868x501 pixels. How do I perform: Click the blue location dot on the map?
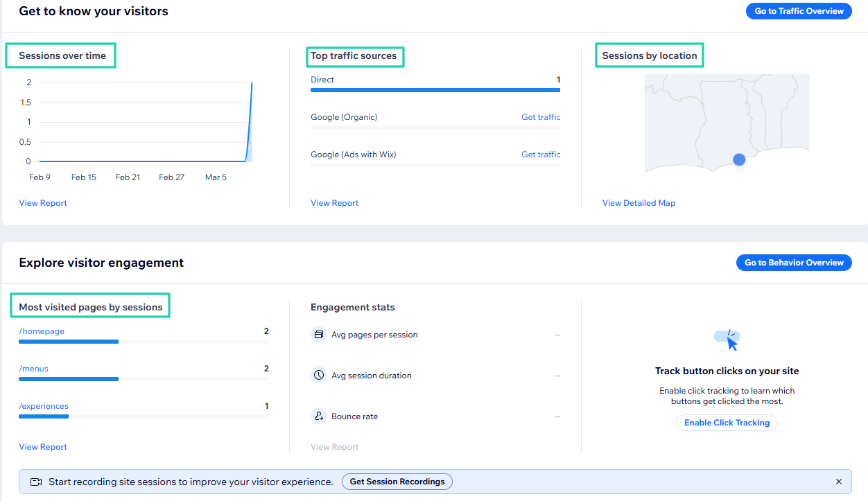click(x=739, y=159)
